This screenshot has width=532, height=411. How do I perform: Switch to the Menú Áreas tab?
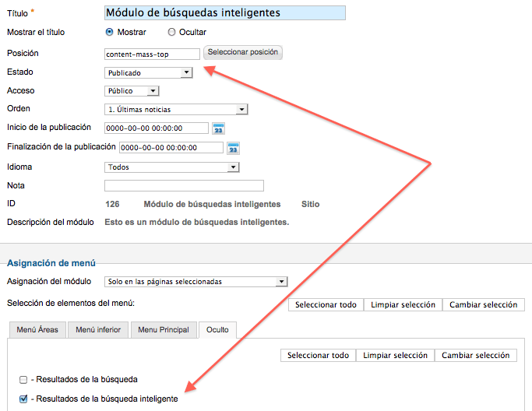37,329
